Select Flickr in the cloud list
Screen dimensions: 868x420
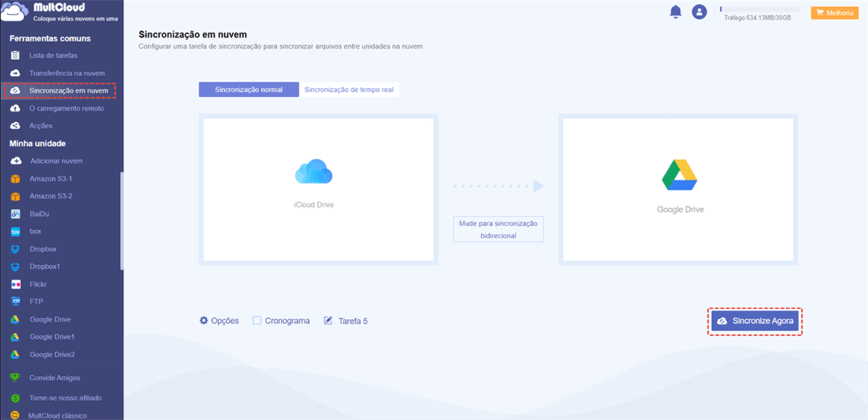point(39,284)
